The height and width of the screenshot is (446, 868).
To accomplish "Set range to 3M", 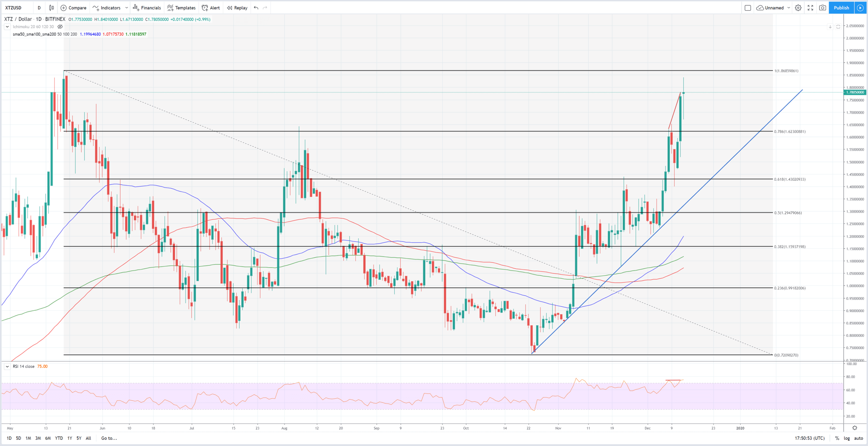I will point(38,438).
